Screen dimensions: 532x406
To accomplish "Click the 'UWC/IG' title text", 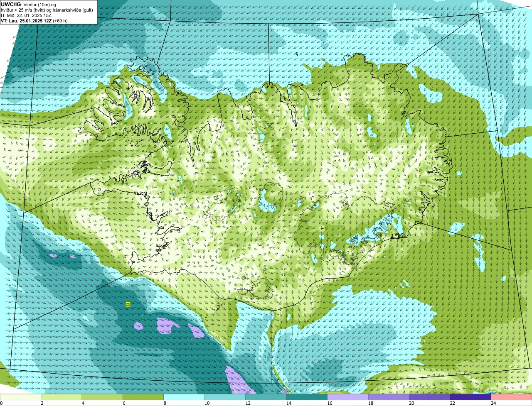I will coord(10,4).
